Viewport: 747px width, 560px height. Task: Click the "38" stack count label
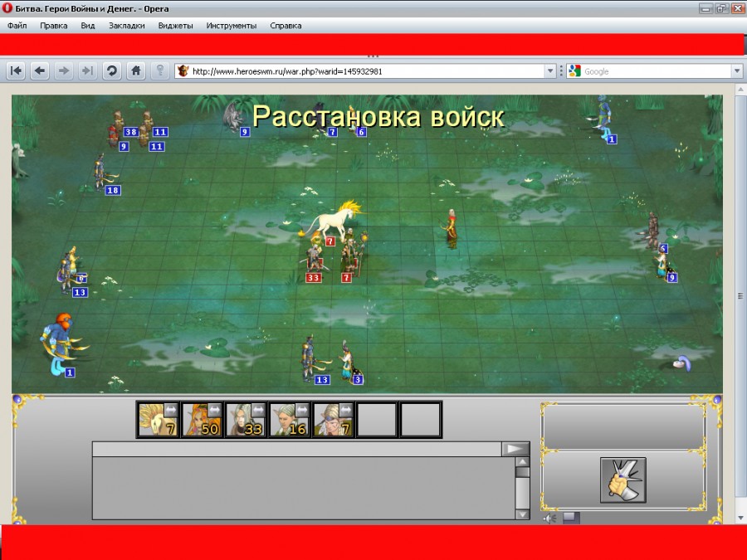click(x=130, y=132)
